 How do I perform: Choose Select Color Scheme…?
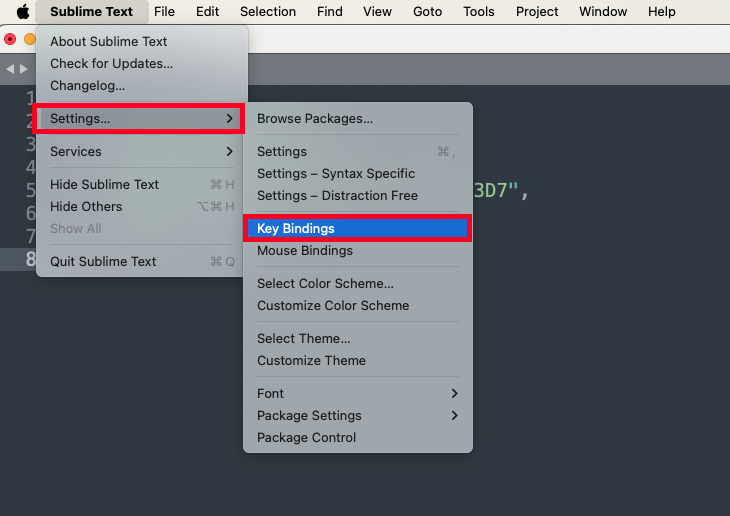(358, 284)
